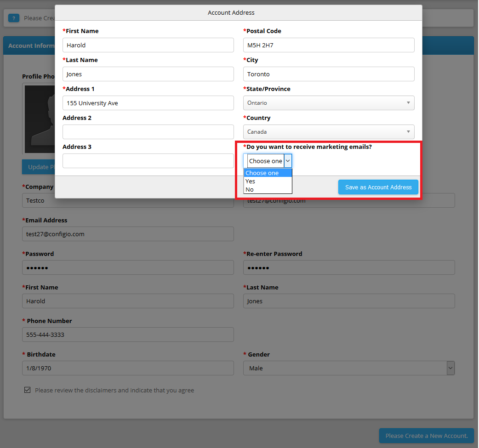The image size is (479, 448).
Task: Click the First Name field containing Harold in dialog
Action: [148, 45]
